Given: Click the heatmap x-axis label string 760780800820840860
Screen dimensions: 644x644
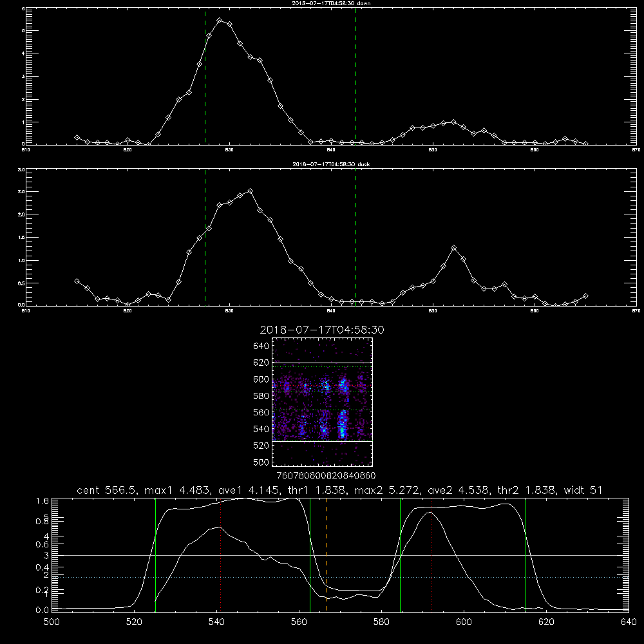Looking at the screenshot, I should click(327, 475).
